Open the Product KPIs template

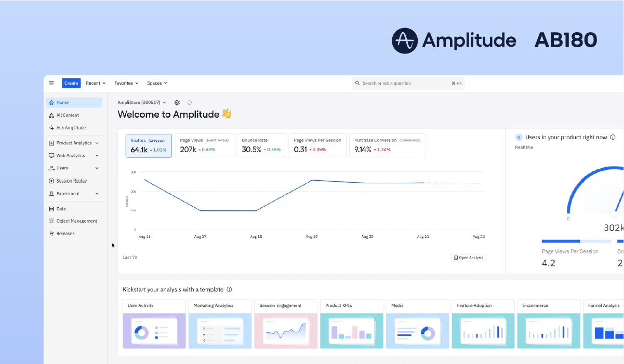[x=352, y=324]
